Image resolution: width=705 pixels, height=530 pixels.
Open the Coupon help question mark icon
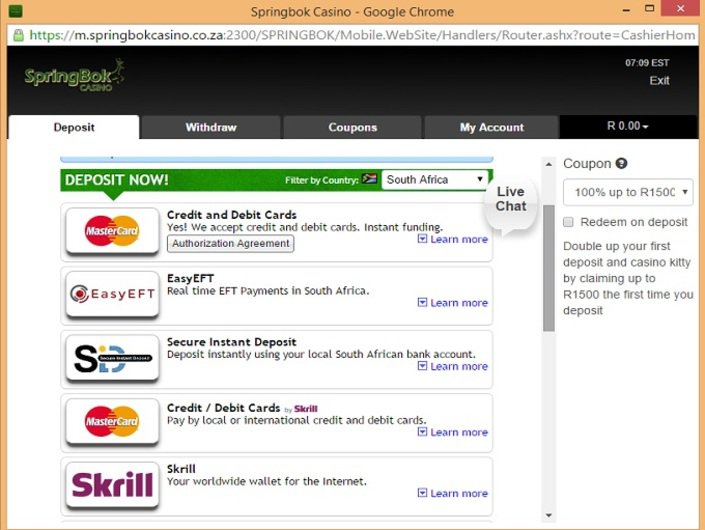click(621, 164)
